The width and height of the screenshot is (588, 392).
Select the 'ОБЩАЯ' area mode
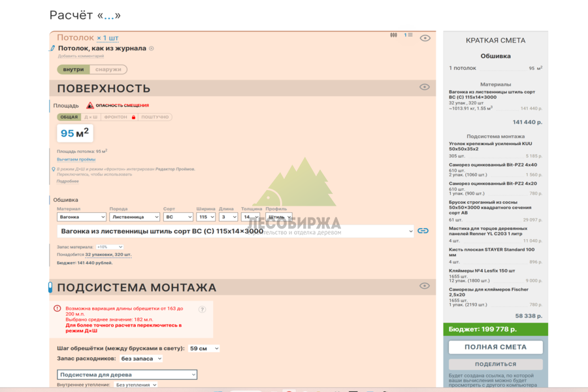(69, 117)
